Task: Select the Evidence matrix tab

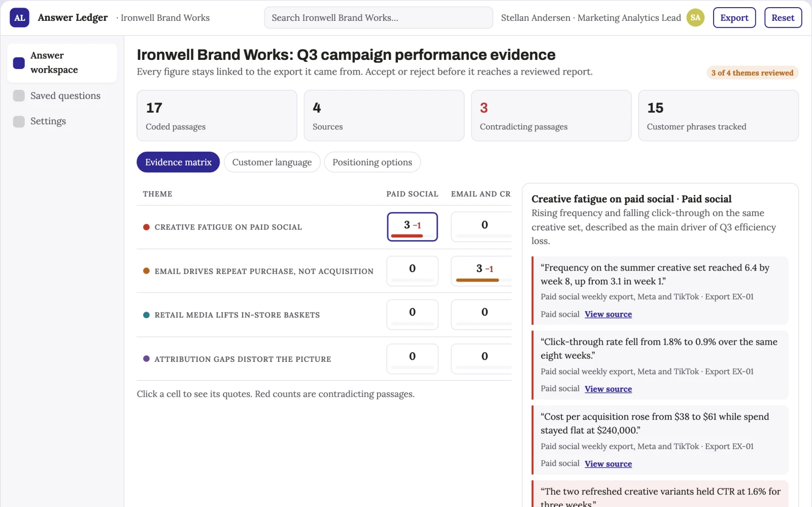Action: (x=178, y=162)
